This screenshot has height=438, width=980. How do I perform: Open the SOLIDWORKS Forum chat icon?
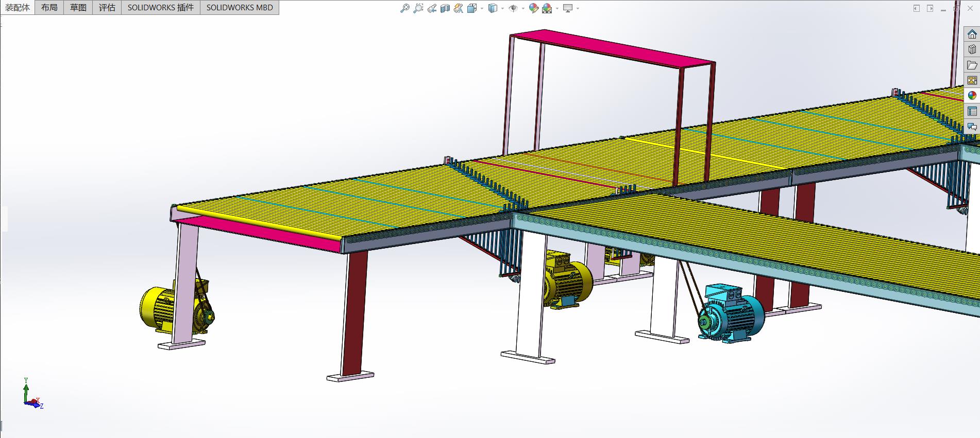point(972,127)
